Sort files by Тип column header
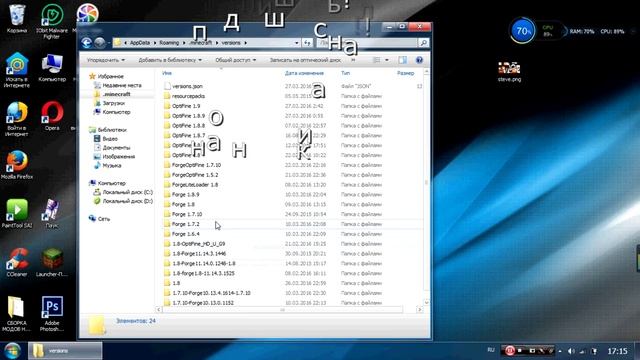The height and width of the screenshot is (360, 640). pyautogui.click(x=345, y=73)
